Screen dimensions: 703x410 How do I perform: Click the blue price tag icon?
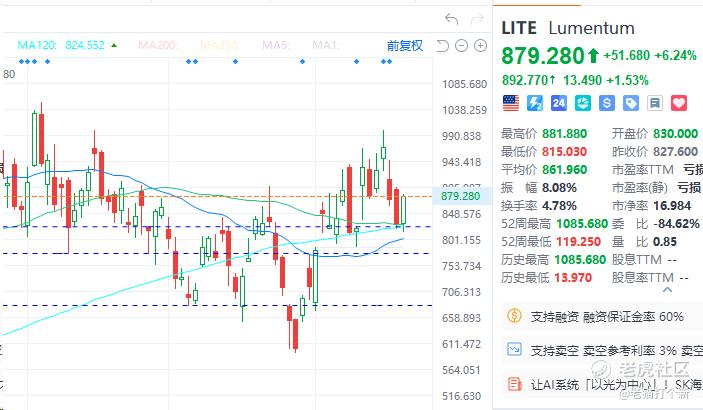pyautogui.click(x=631, y=103)
